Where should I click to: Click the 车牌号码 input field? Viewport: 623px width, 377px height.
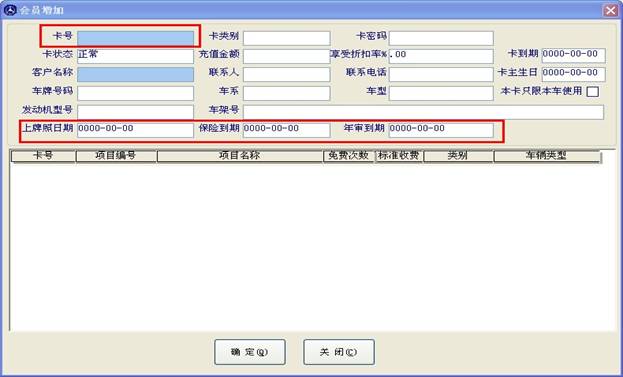tap(135, 93)
